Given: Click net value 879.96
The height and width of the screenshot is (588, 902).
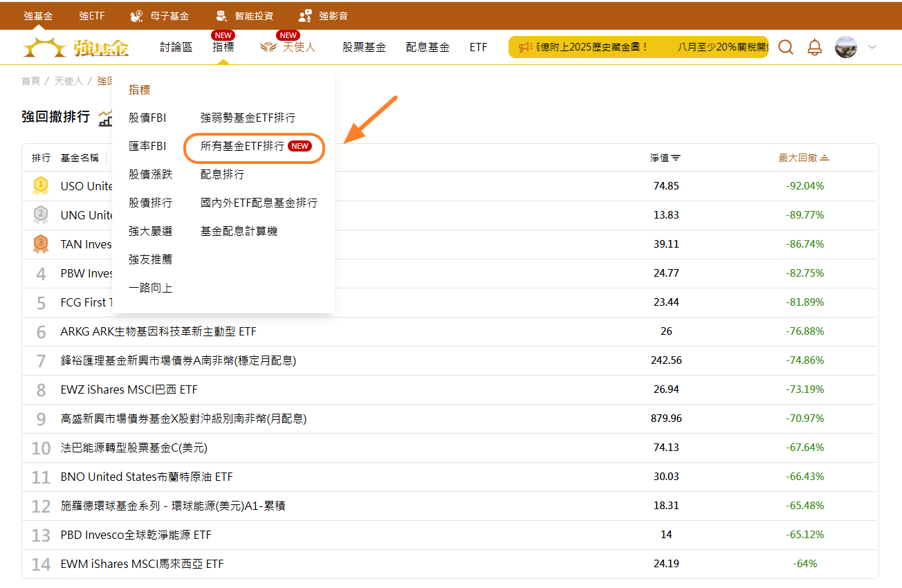Looking at the screenshot, I should 666,419.
